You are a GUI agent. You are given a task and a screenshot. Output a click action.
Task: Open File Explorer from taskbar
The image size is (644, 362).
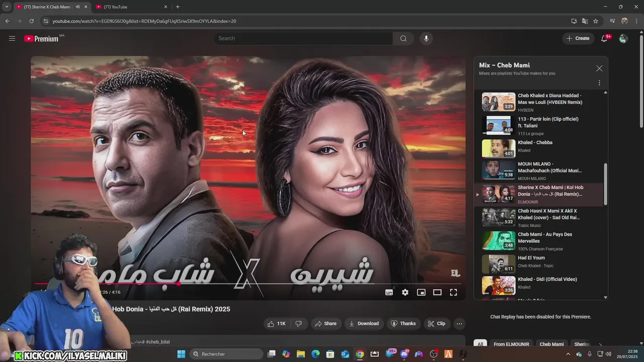301,354
